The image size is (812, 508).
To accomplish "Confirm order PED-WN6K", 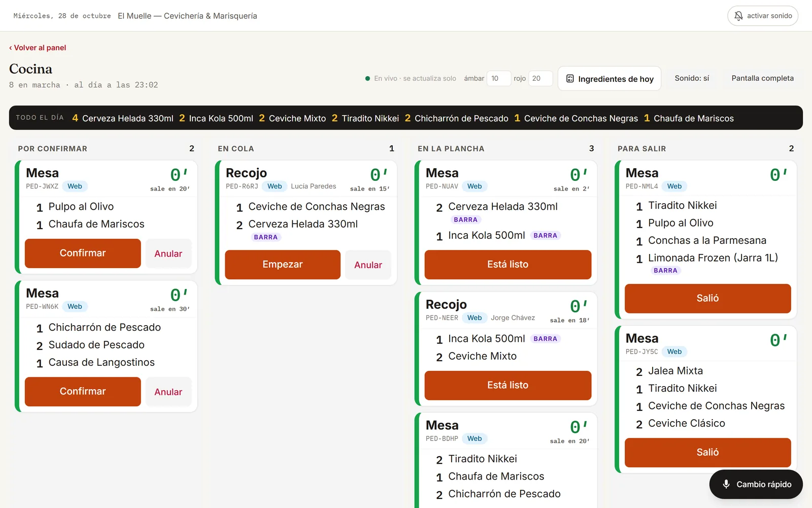I will (x=83, y=391).
